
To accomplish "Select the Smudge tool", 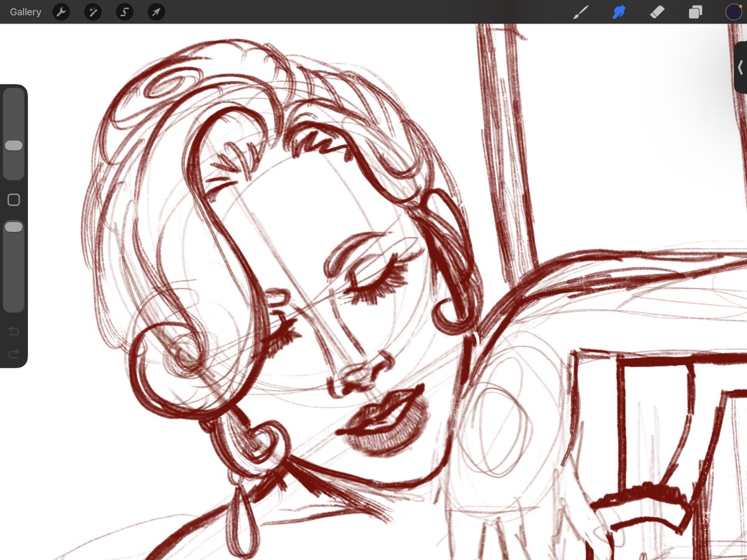I will click(619, 12).
